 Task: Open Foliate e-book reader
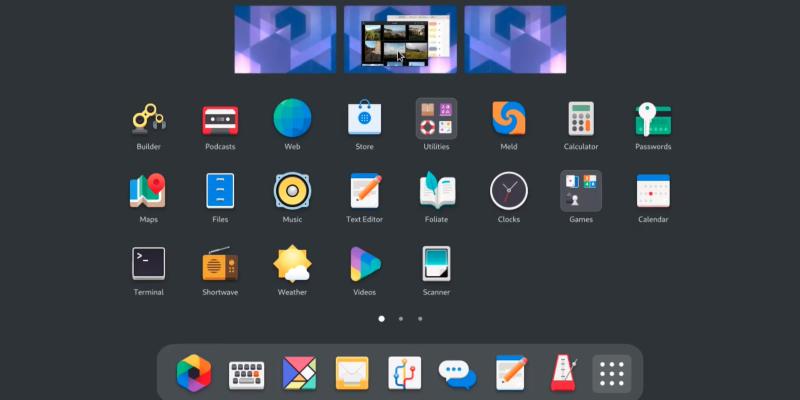436,191
